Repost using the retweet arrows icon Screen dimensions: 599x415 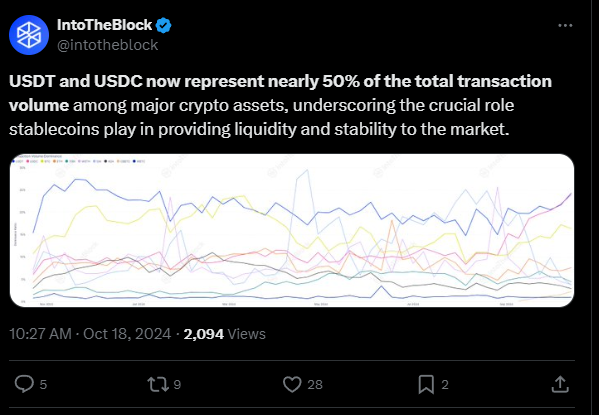click(x=158, y=384)
